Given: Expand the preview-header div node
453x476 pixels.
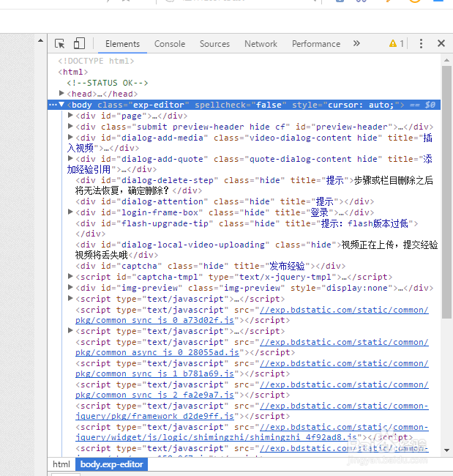Looking at the screenshot, I should click(x=70, y=126).
